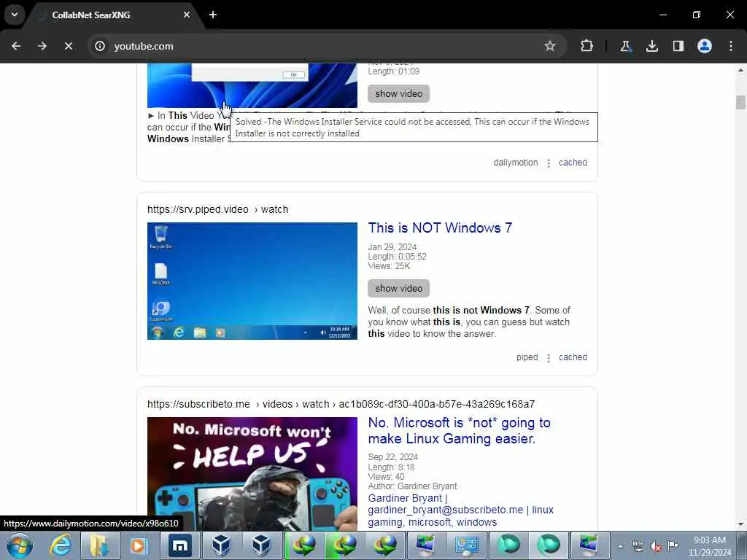Click show video for the 01:09 Dailymotion result
The height and width of the screenshot is (560, 747).
click(x=398, y=94)
